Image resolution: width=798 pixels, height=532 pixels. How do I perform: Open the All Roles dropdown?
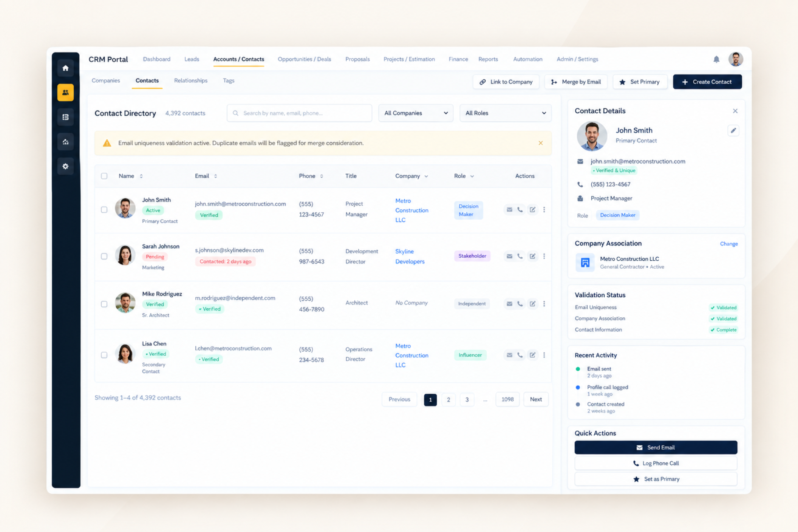pyautogui.click(x=505, y=113)
